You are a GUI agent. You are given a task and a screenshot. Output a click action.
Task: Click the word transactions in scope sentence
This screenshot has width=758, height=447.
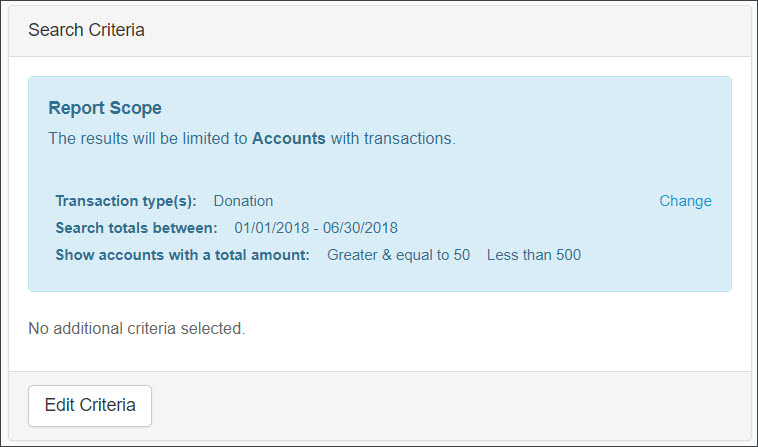click(x=408, y=139)
